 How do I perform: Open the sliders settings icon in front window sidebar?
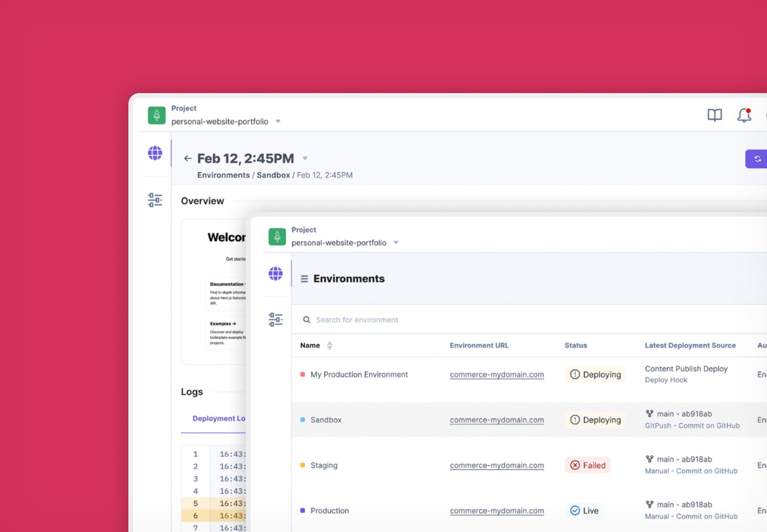pos(275,320)
